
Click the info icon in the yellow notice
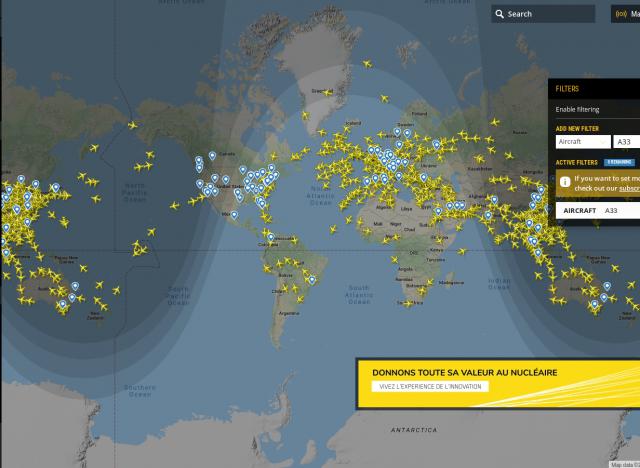pyautogui.click(x=565, y=182)
